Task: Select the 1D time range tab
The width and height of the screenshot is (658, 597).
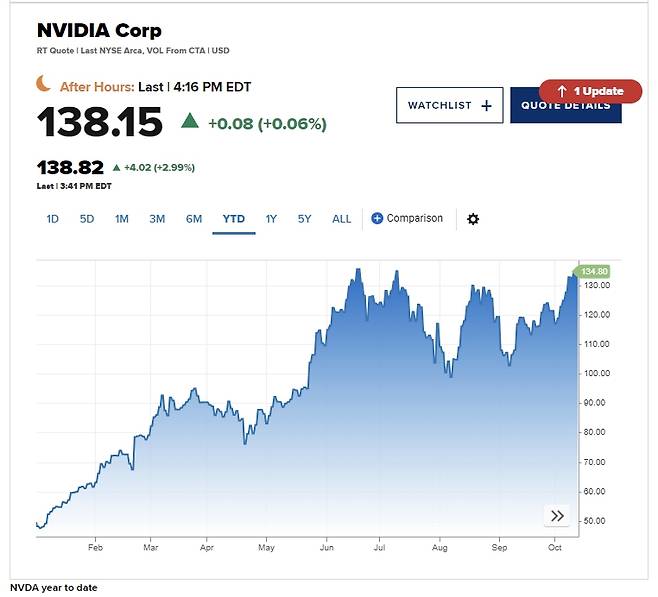Action: (x=52, y=219)
